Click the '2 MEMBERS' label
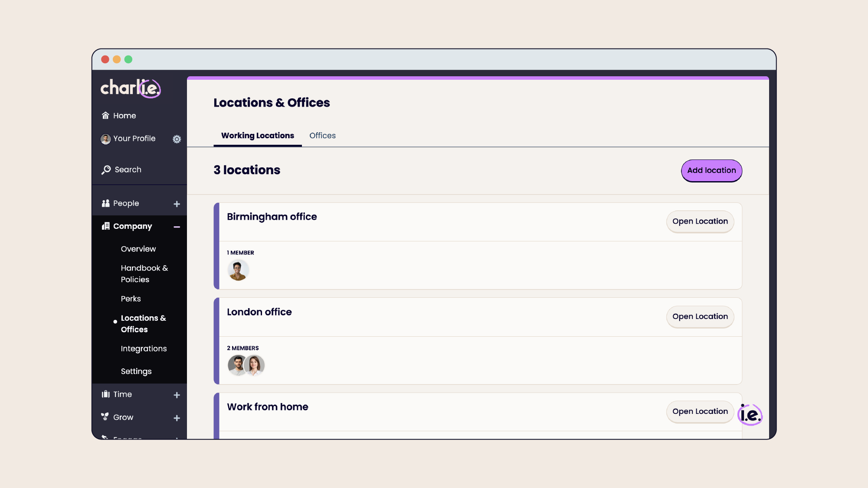 [x=242, y=348]
